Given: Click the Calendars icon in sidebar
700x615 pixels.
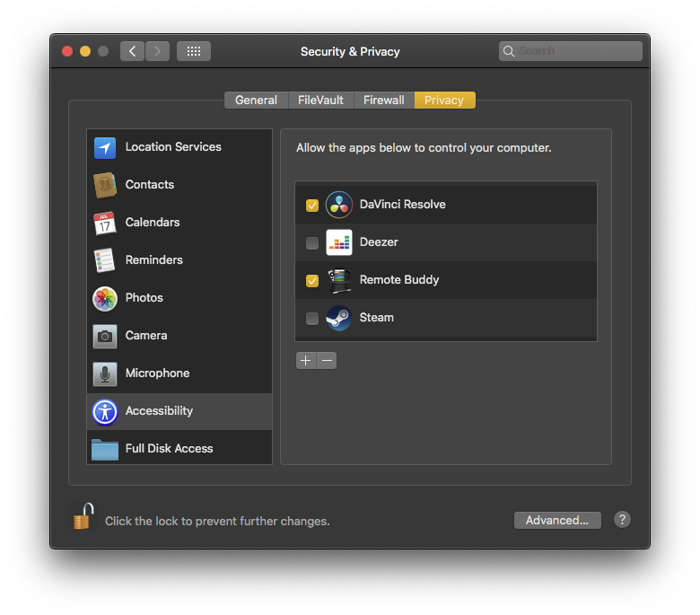Looking at the screenshot, I should (x=105, y=223).
